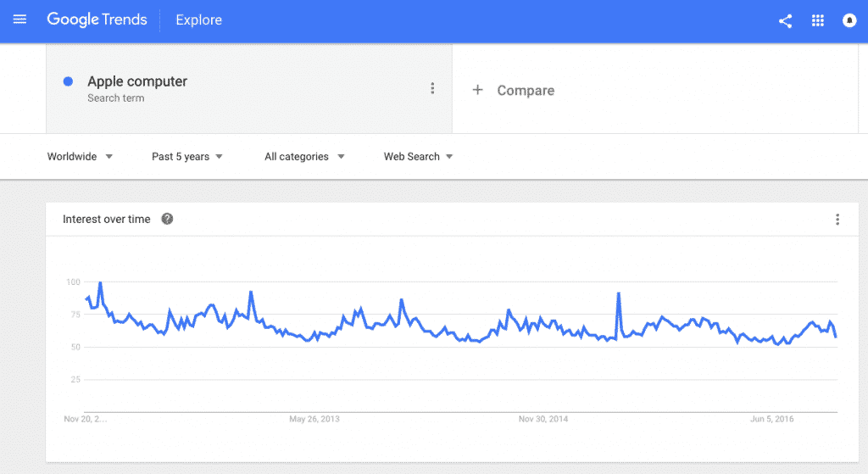Open the chart's three-dot options menu
The width and height of the screenshot is (868, 474).
tap(837, 220)
